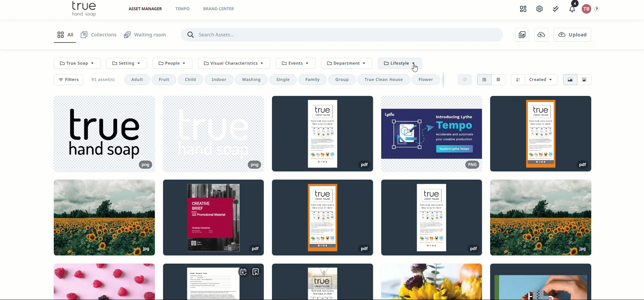Open the Introducing Lytho Tempo PNG thumbnail
Viewport: 644px width, 300px height.
[432, 134]
